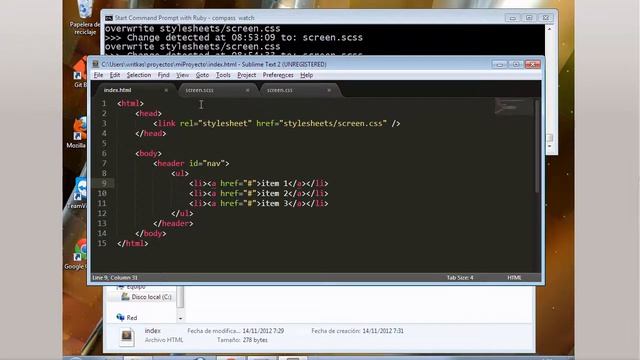Click the Command Prompt scroll-up arrow
Image resolution: width=640 pixels, height=360 pixels.
coord(549,29)
